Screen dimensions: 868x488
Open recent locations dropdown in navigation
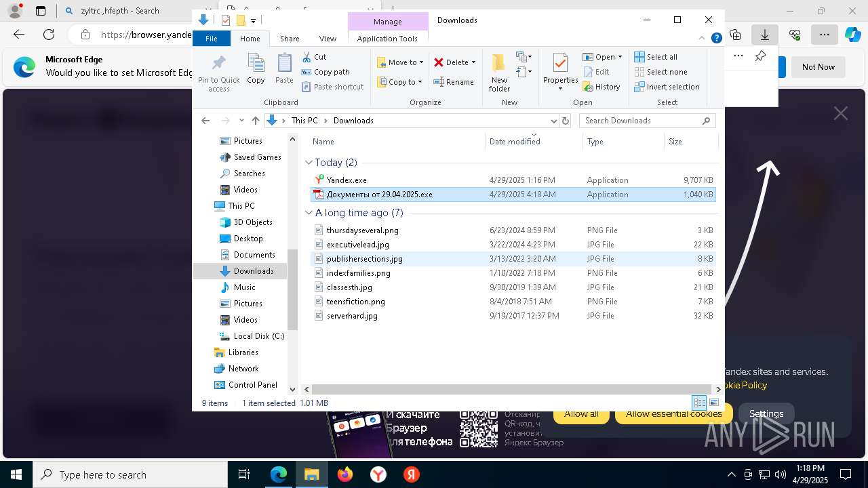241,121
